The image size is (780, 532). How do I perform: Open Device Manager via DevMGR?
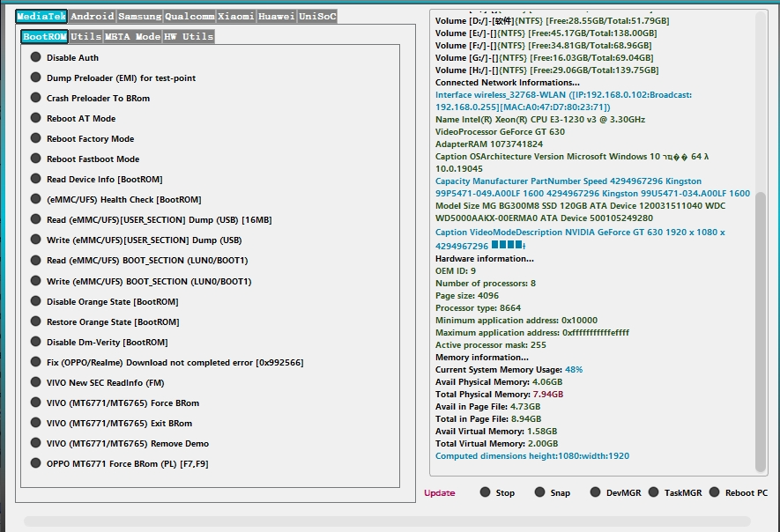tap(615, 492)
